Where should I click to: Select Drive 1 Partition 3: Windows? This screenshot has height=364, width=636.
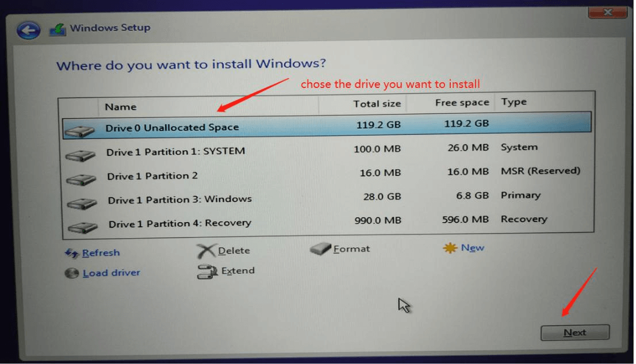pos(328,198)
